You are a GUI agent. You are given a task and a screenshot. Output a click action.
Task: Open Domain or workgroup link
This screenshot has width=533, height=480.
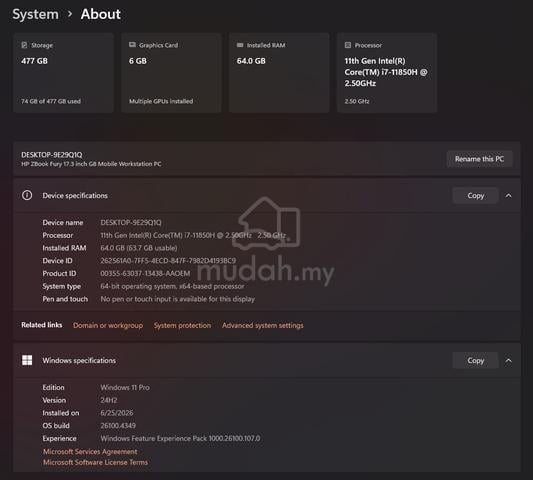click(x=108, y=325)
